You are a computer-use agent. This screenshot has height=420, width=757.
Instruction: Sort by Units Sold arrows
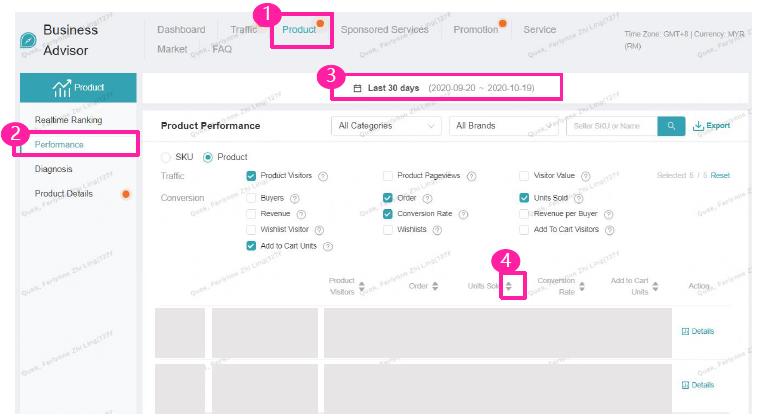coord(508,286)
